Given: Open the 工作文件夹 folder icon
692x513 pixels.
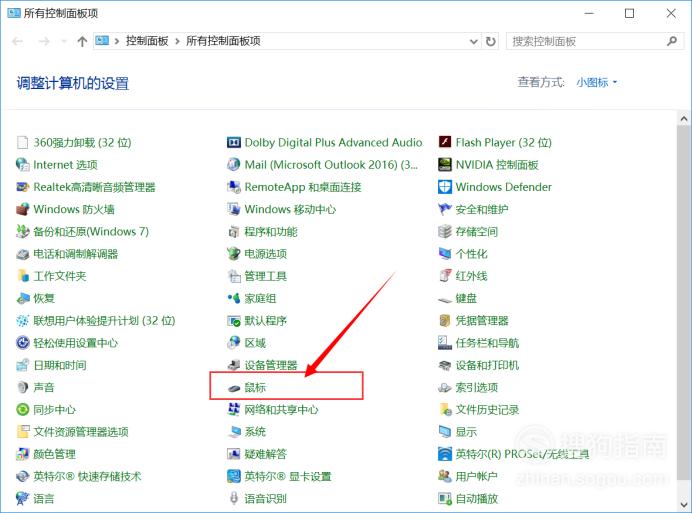Looking at the screenshot, I should (23, 276).
